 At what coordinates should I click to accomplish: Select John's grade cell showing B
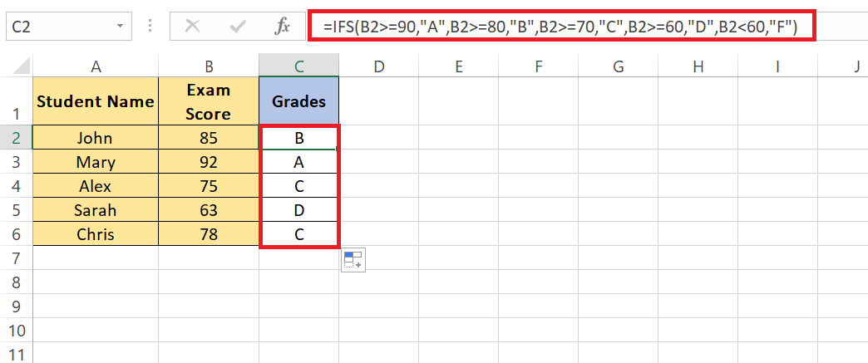pyautogui.click(x=299, y=137)
